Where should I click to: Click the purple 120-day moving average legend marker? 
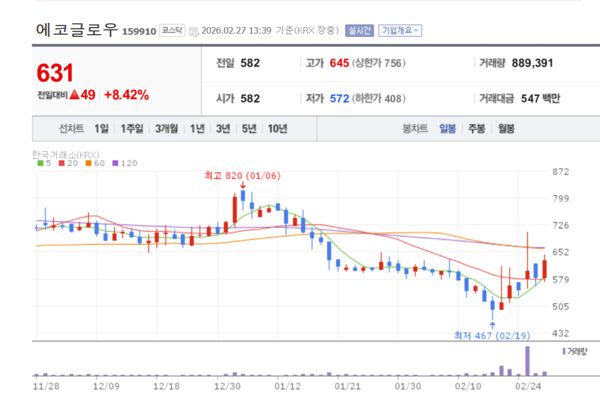pyautogui.click(x=115, y=163)
